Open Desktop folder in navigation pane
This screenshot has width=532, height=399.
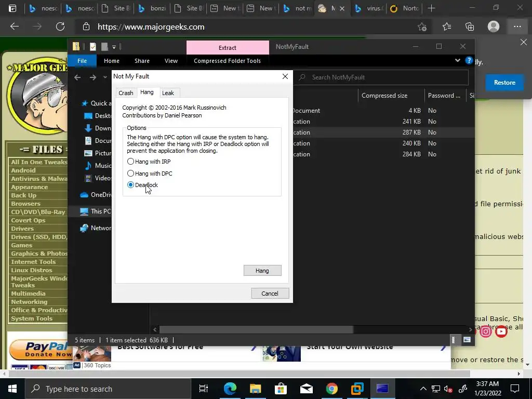coord(98,116)
